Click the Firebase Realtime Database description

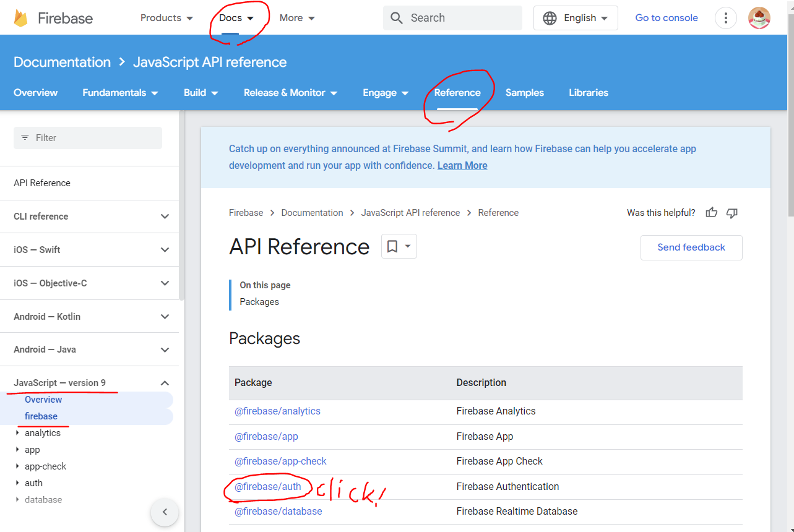coord(517,512)
